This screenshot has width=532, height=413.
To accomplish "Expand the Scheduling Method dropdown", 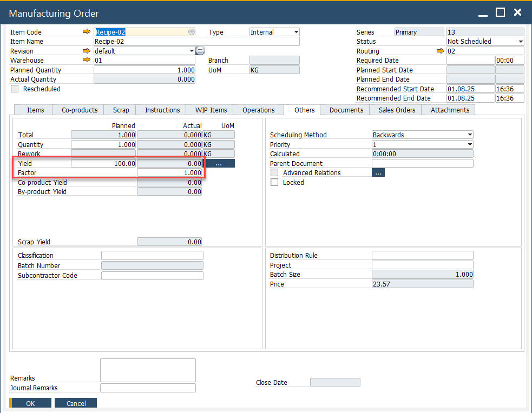I will (469, 135).
